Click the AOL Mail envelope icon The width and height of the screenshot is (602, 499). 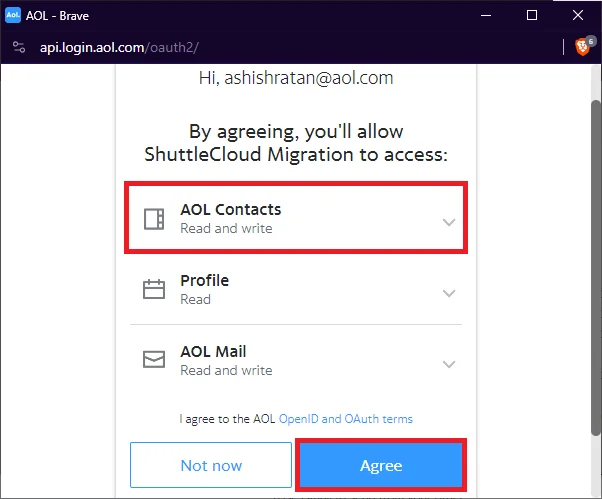154,360
